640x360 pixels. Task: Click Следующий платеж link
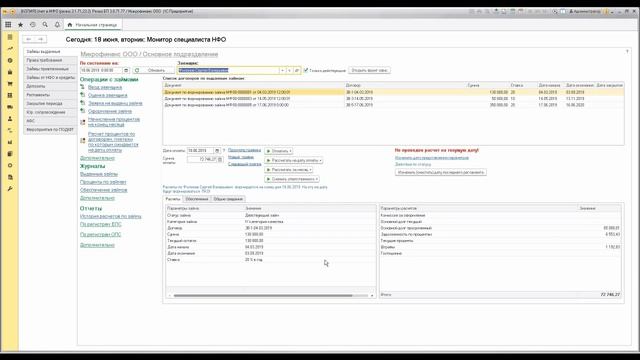pyautogui.click(x=244, y=164)
